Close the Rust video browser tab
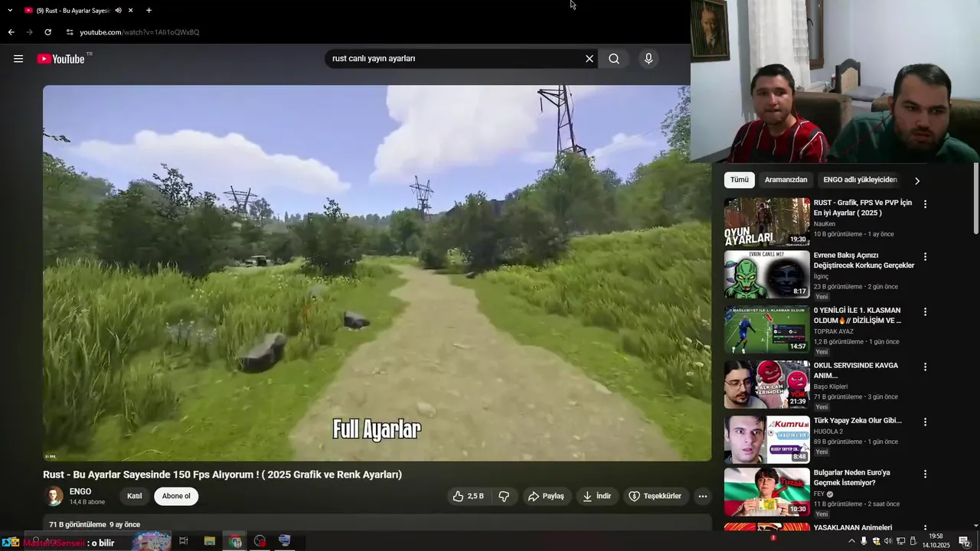 pos(131,11)
